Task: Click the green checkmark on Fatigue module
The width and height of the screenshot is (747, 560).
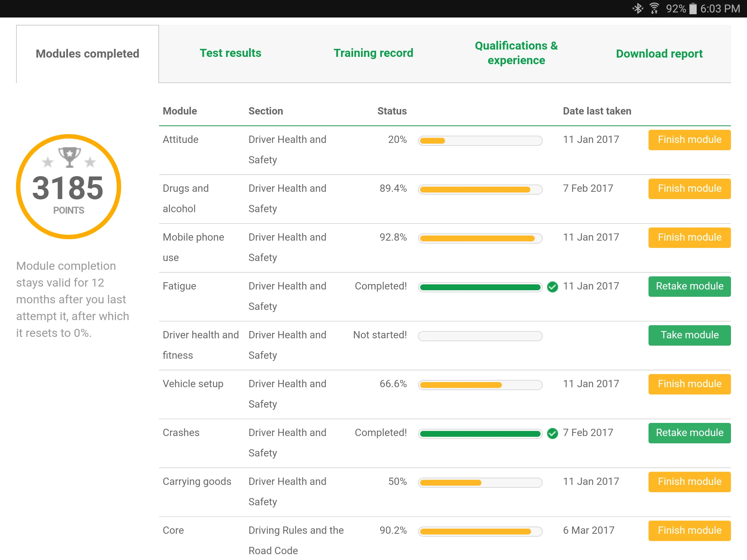Action: coord(553,287)
